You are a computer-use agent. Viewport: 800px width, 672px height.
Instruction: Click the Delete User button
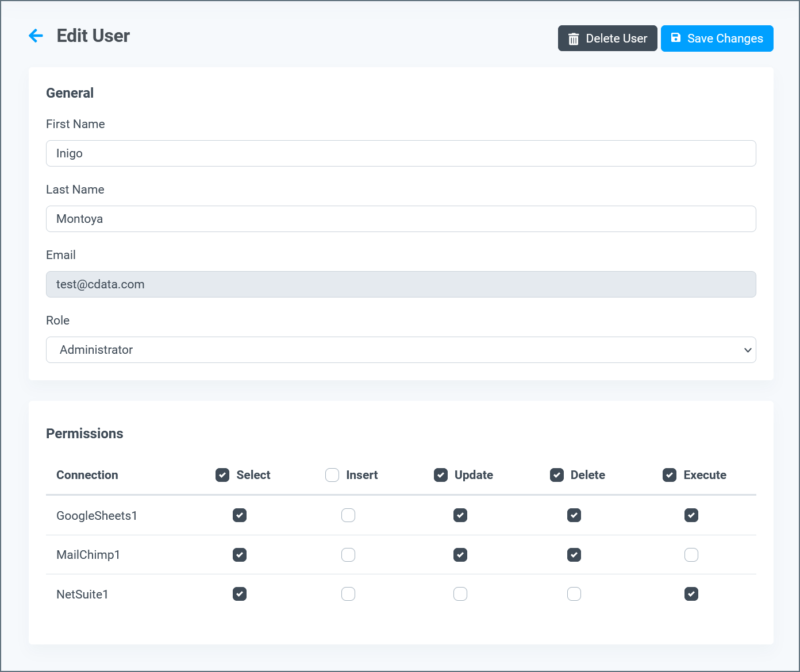[x=607, y=38]
